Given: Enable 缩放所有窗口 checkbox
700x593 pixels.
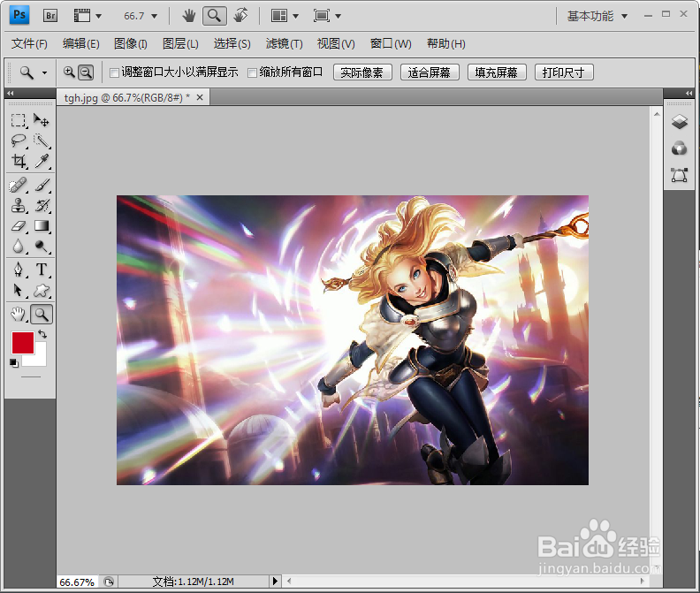Looking at the screenshot, I should (252, 72).
